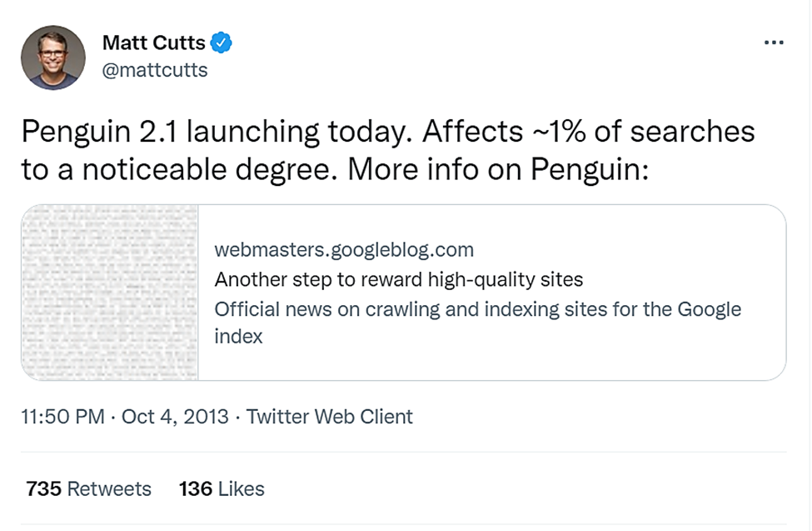
Task: Click the Twitter Web Client source label
Action: click(x=330, y=416)
